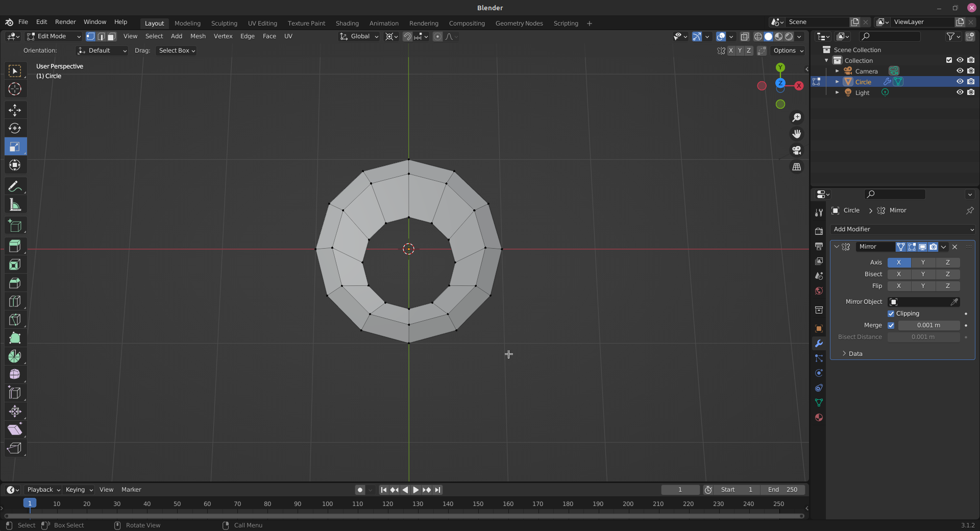Enable edge select mode
The width and height of the screenshot is (980, 531).
coord(101,36)
